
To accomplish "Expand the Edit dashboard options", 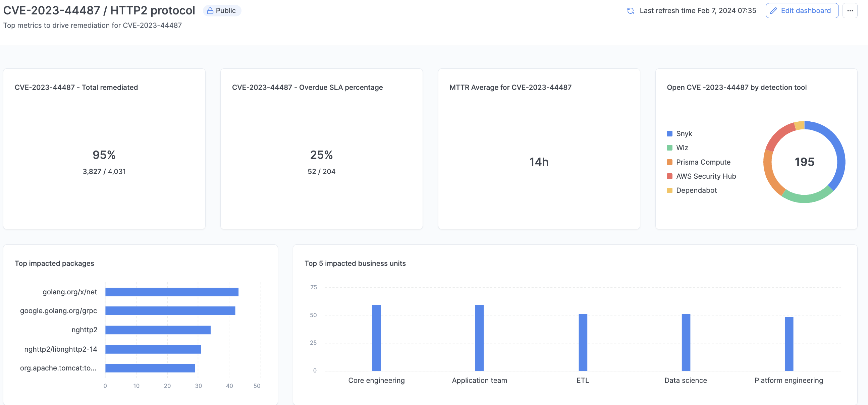I will 802,10.
